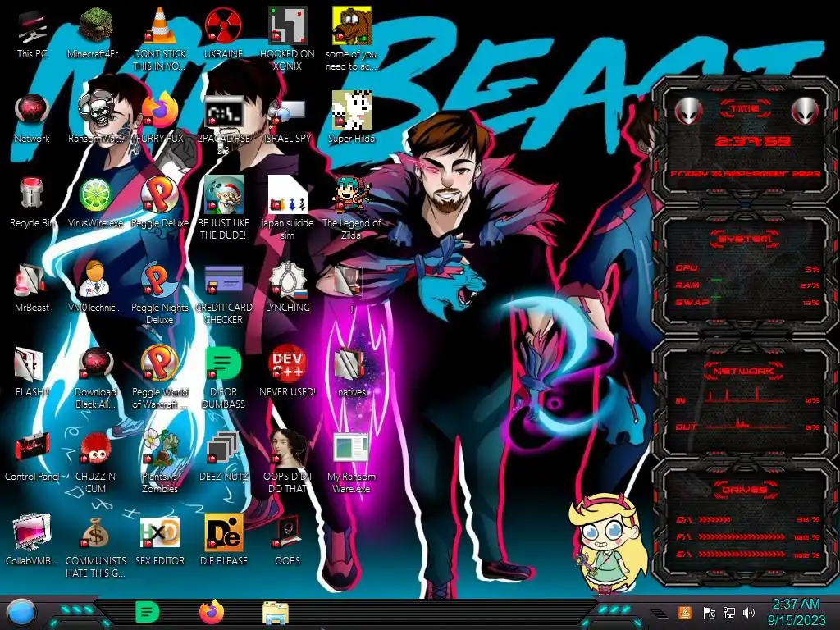Viewport: 840px width, 630px height.
Task: Click the orange tray notification icon
Action: point(685,612)
